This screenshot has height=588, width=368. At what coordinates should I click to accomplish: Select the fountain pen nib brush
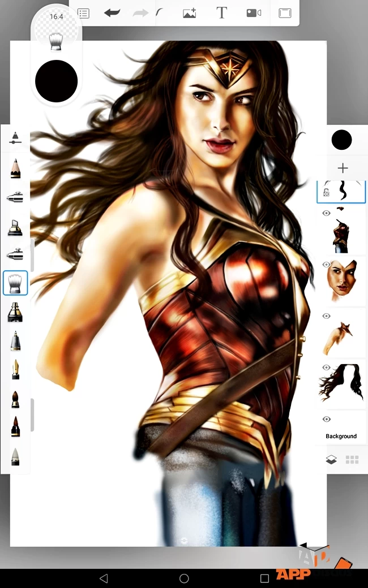(15, 369)
